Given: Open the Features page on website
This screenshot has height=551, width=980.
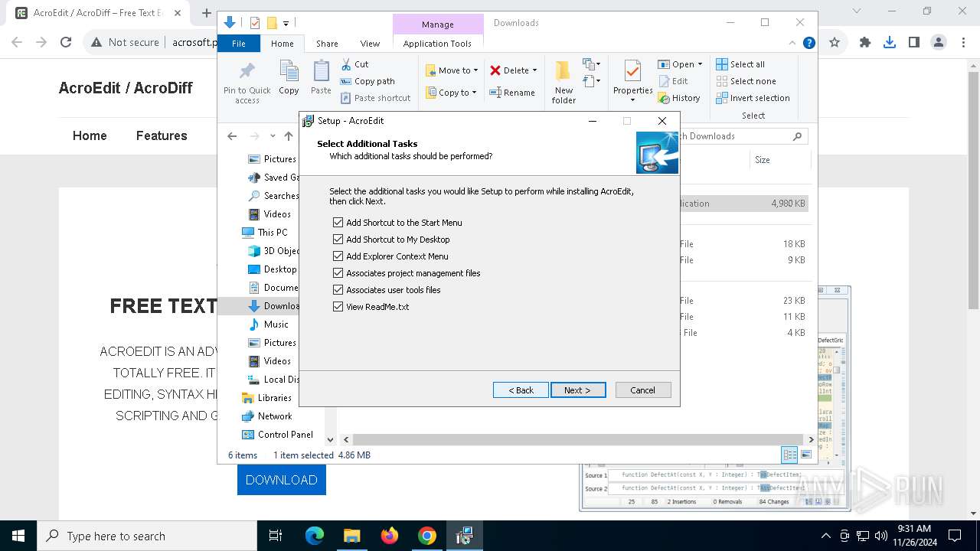Looking at the screenshot, I should pos(162,135).
